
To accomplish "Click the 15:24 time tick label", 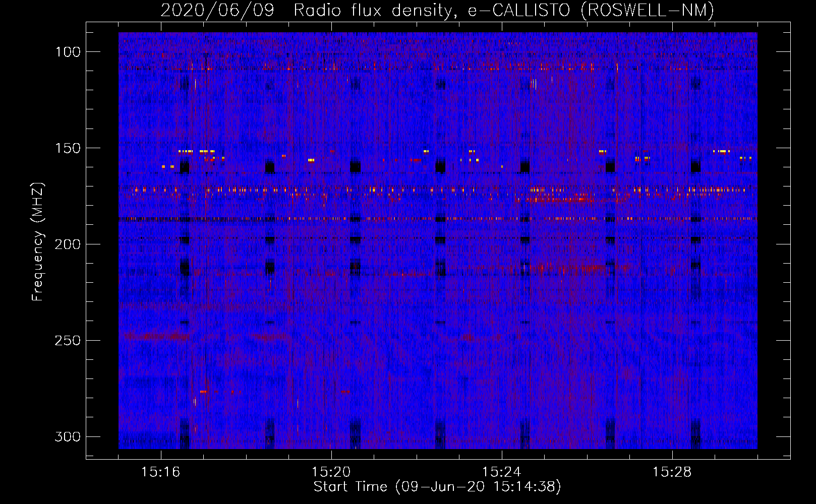I will 501,472.
